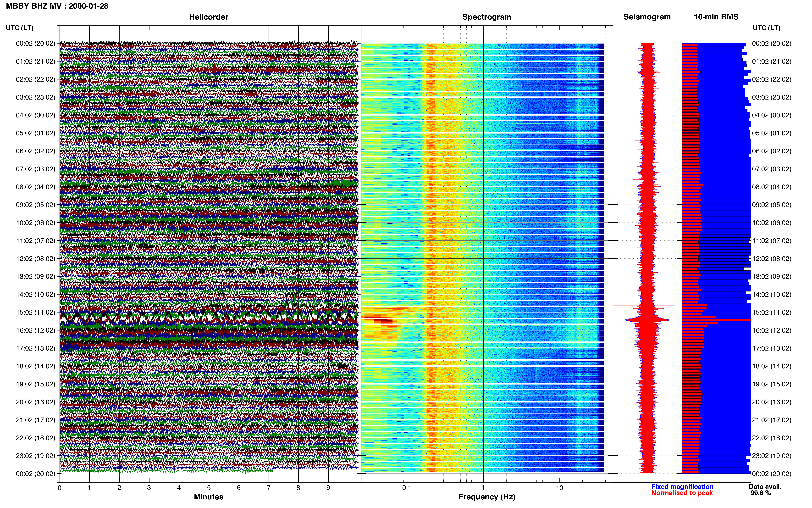812x508 pixels.
Task: Click the left time label 23:02 (19:02)
Action: click(36, 456)
